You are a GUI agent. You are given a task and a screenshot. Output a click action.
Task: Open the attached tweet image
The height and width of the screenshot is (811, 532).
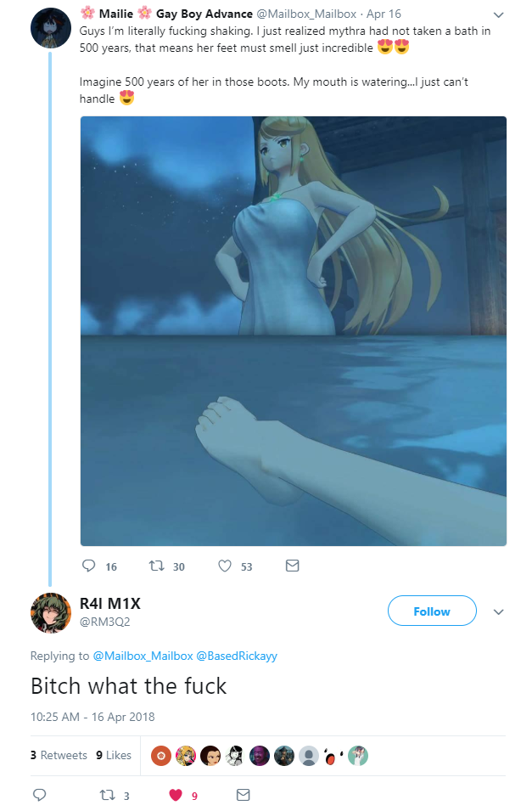click(293, 331)
